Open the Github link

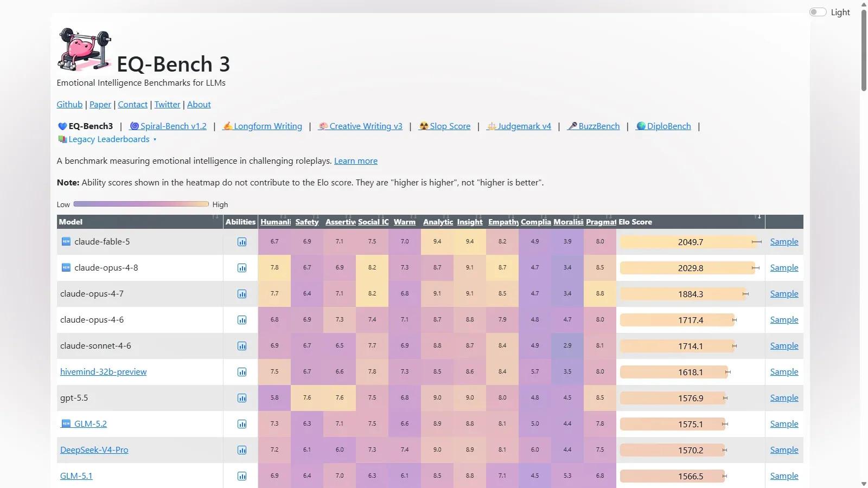[70, 105]
